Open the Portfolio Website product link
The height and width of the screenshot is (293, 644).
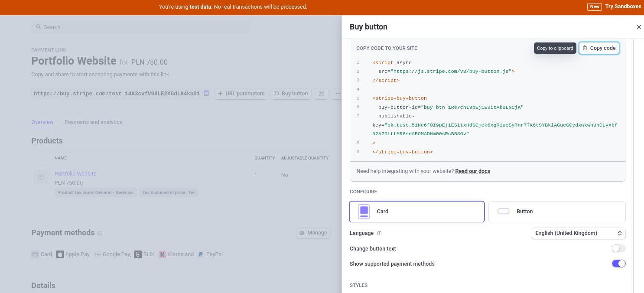75,174
